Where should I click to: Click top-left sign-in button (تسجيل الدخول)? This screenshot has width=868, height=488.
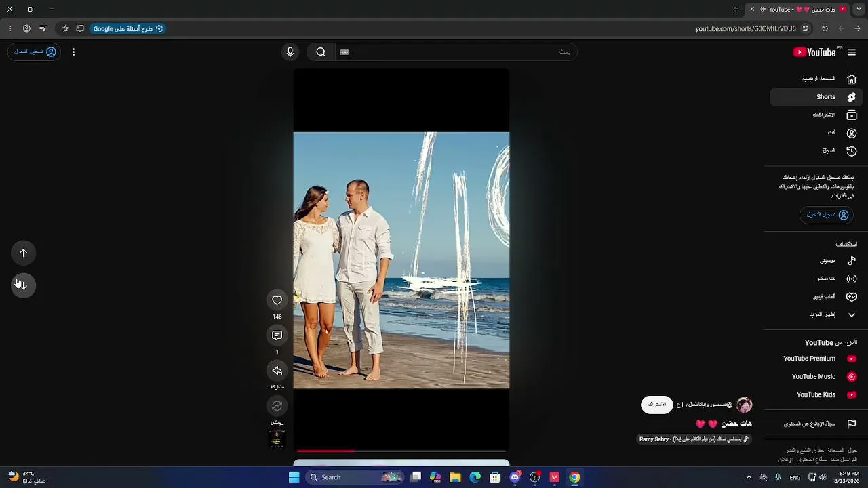tap(34, 52)
